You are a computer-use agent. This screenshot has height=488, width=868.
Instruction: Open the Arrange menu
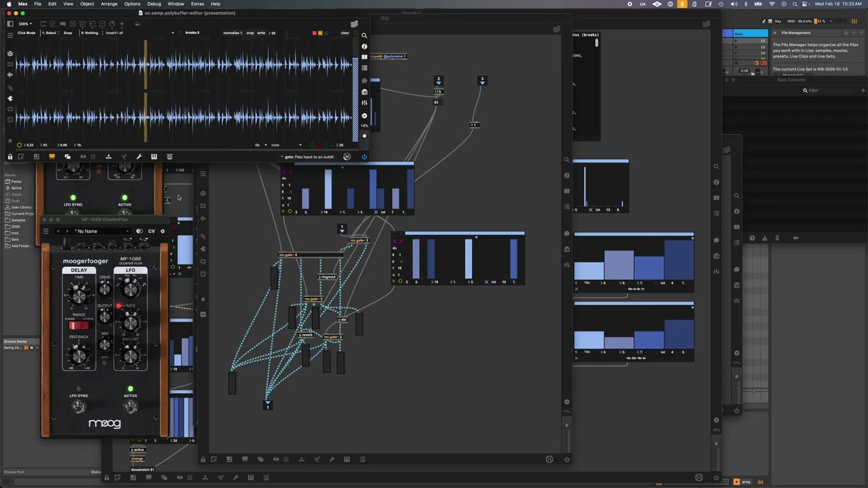(109, 4)
